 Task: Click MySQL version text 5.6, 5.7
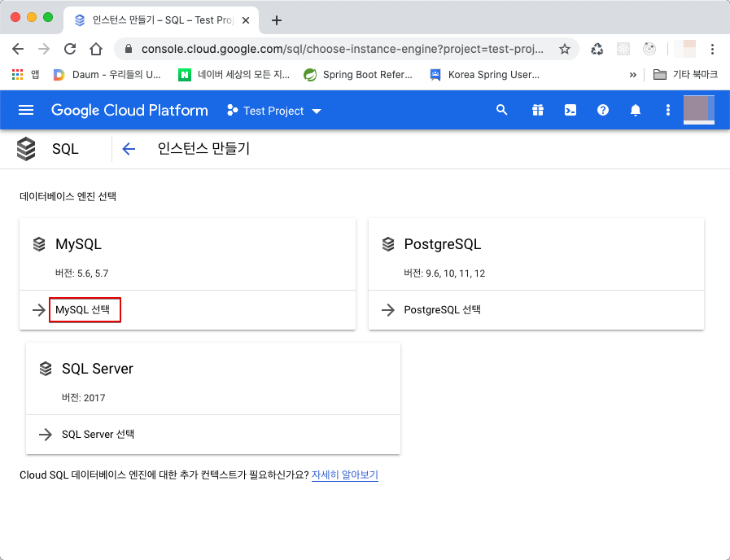click(x=82, y=273)
